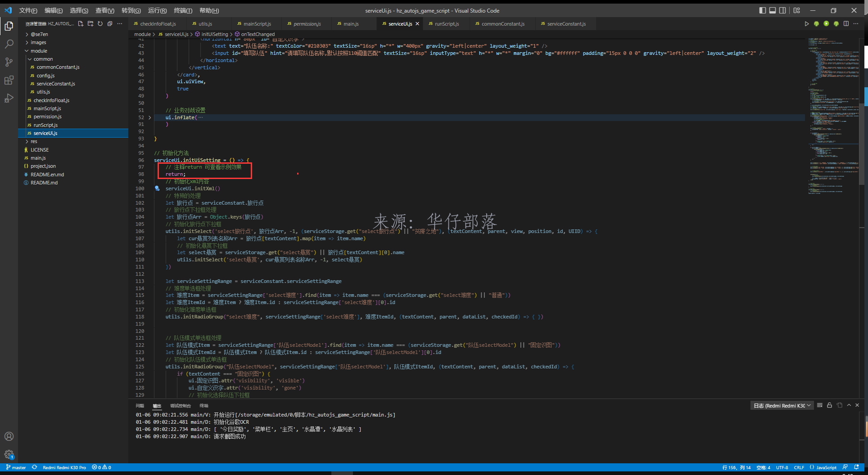Select the JavaScript language mode

(826, 467)
